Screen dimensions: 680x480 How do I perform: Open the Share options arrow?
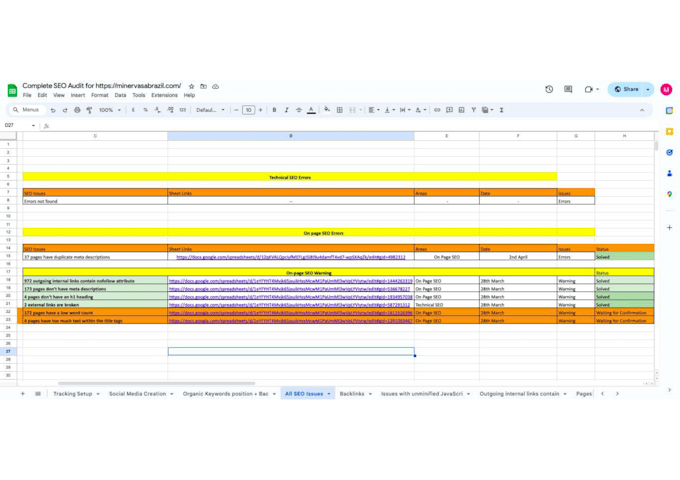tap(648, 89)
